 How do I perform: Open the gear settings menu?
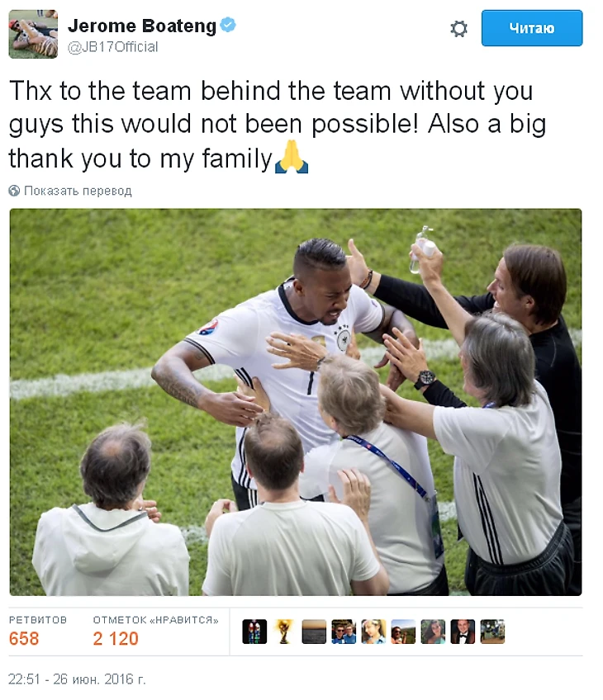pyautogui.click(x=458, y=29)
